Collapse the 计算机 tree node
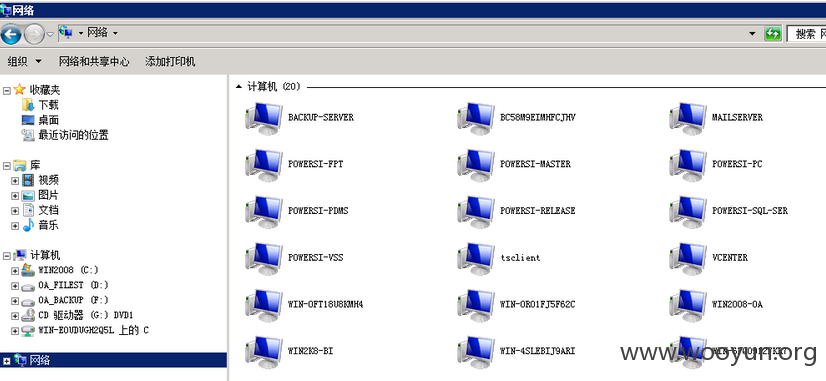The height and width of the screenshot is (381, 826). coord(6,256)
